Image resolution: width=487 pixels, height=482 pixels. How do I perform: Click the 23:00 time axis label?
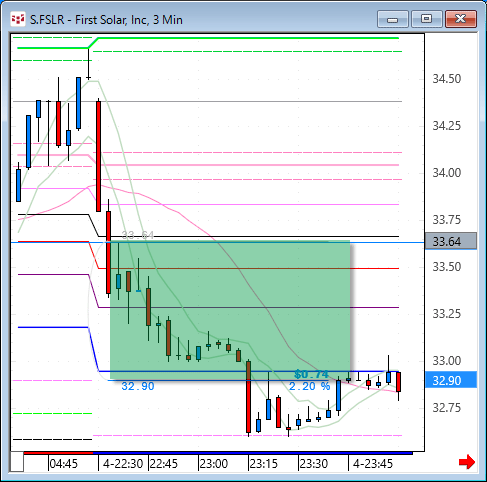point(214,464)
